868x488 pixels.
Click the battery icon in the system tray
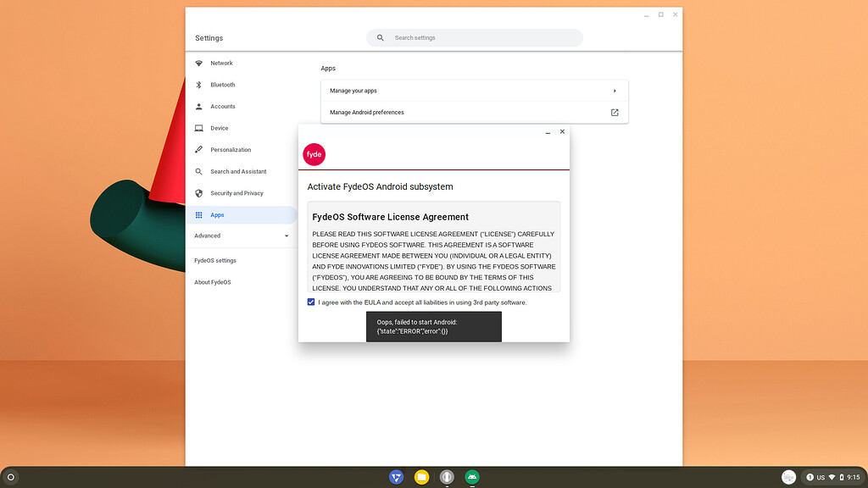842,477
